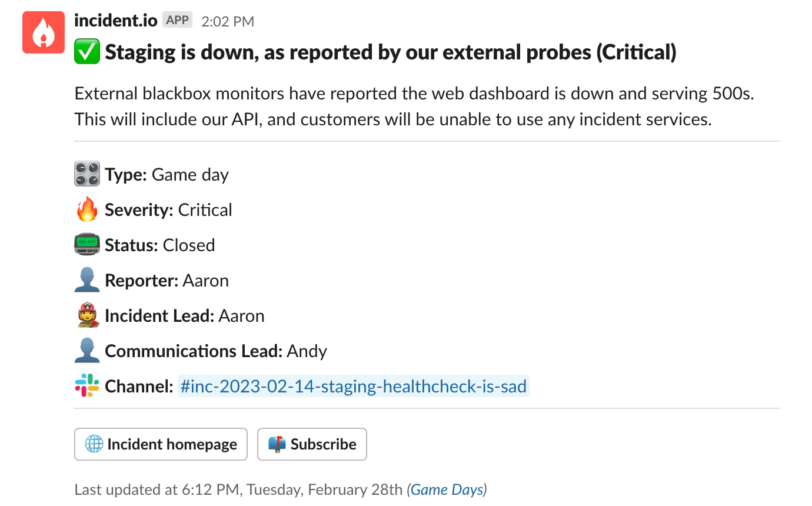The height and width of the screenshot is (506, 812).
Task: Click the firefighter Incident Lead emoji
Action: (87, 316)
